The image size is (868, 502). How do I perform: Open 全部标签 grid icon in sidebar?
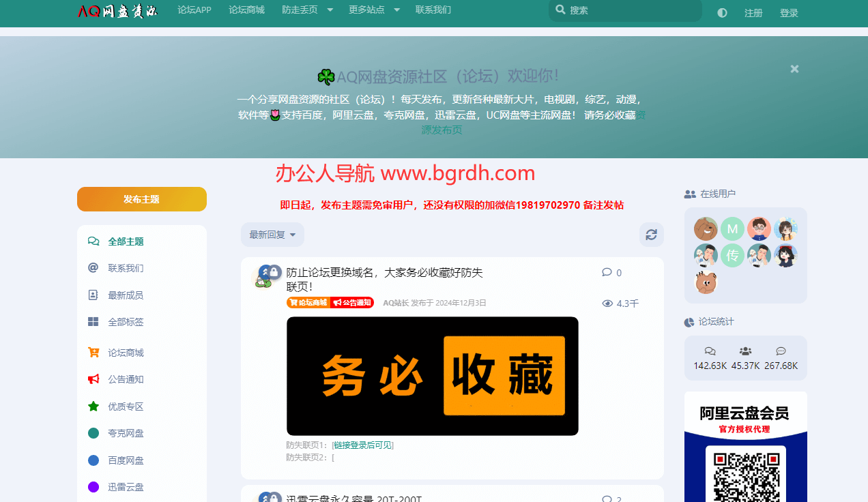[93, 321]
